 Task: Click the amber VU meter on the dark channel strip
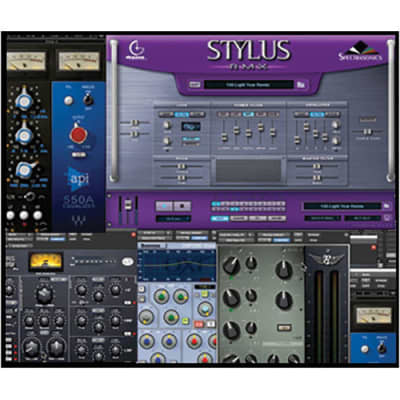46,261
